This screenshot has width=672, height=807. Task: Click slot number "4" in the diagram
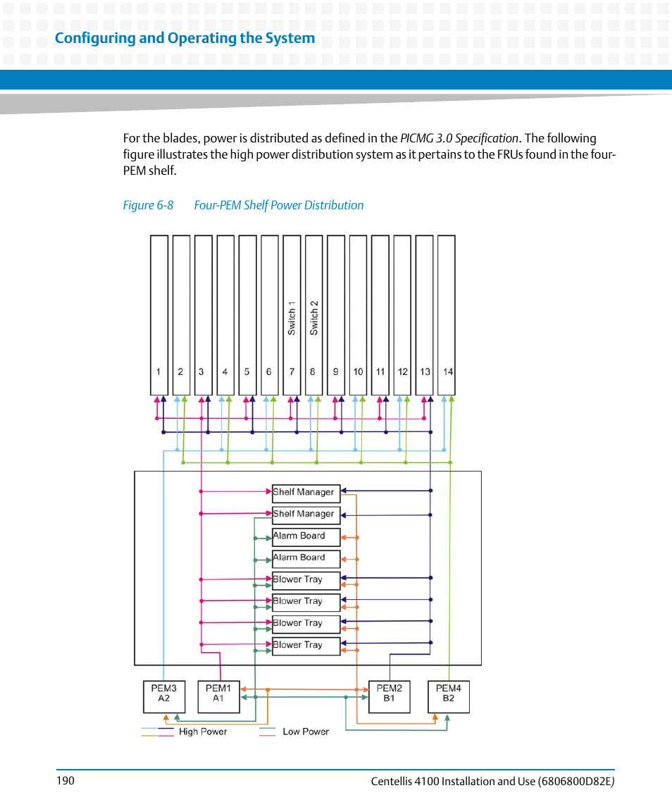tap(225, 371)
